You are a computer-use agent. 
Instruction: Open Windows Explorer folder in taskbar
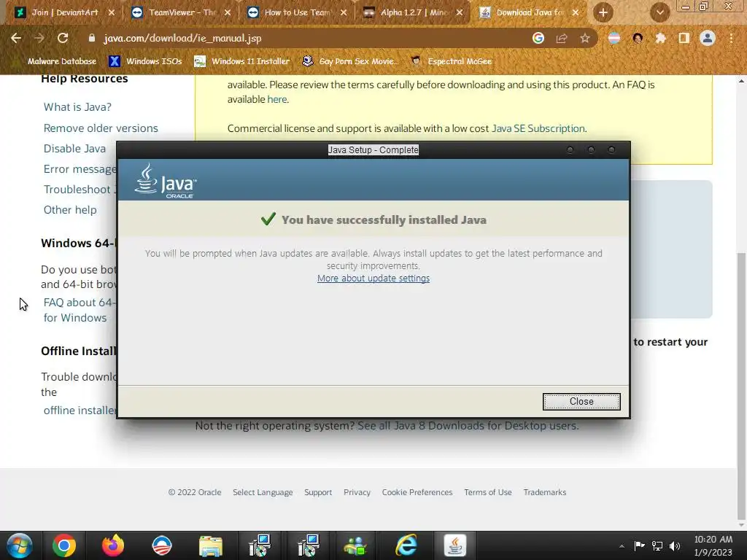(x=211, y=545)
